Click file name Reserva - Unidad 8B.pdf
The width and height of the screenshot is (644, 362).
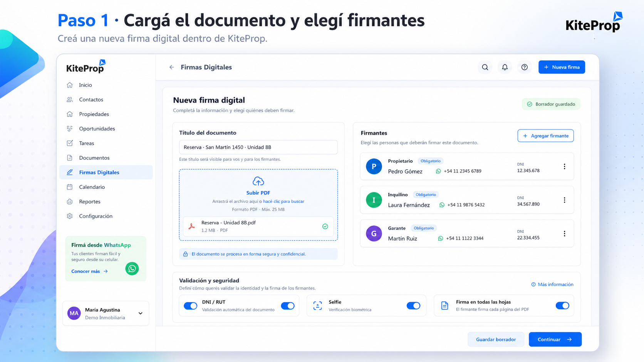click(x=228, y=223)
